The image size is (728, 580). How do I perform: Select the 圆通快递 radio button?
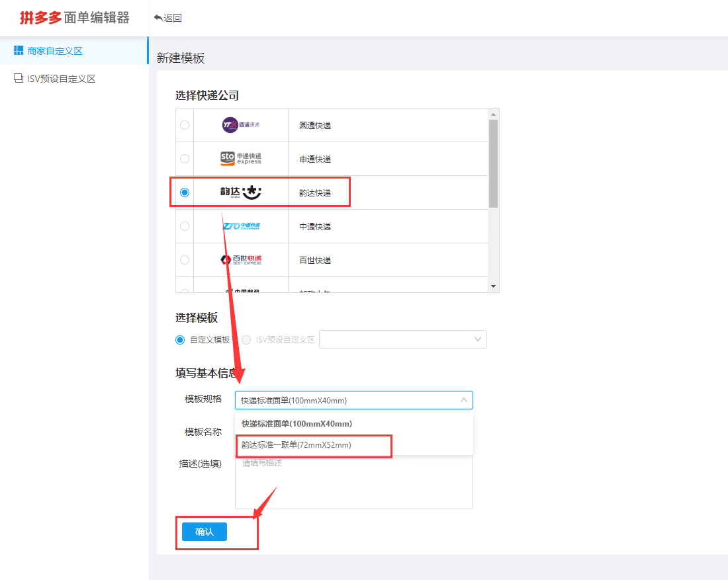(x=185, y=125)
